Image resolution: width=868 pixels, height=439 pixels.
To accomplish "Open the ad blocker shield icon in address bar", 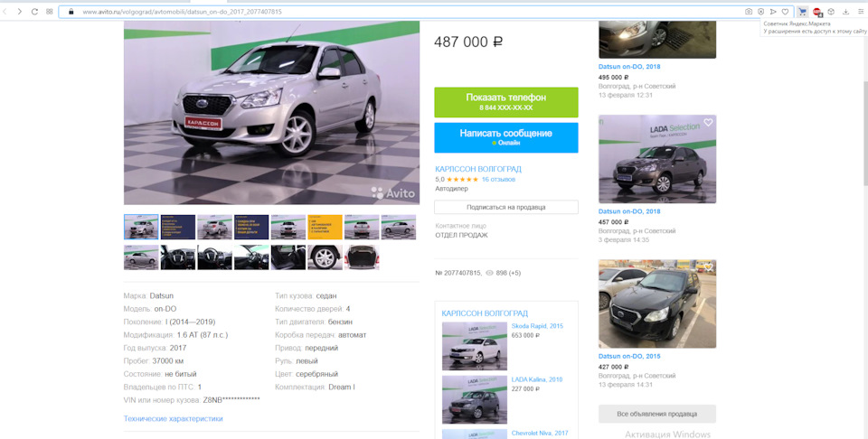I will [x=760, y=11].
